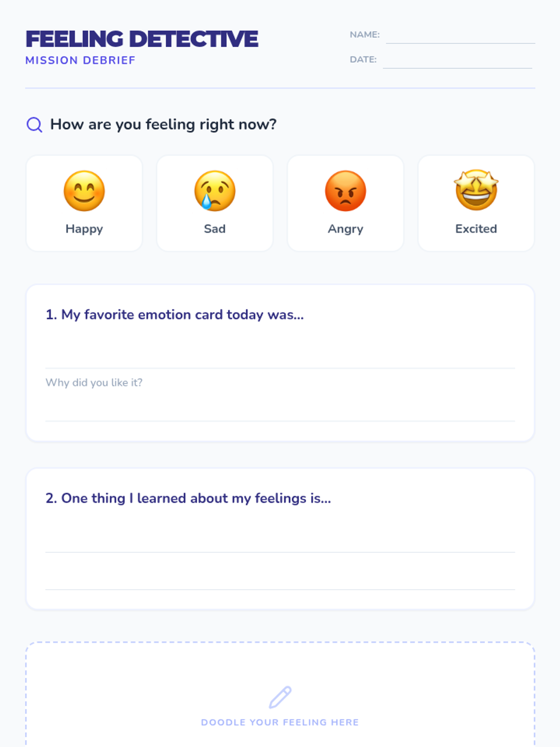Click the Mission Debrief subtitle
This screenshot has height=747, width=560.
point(80,60)
